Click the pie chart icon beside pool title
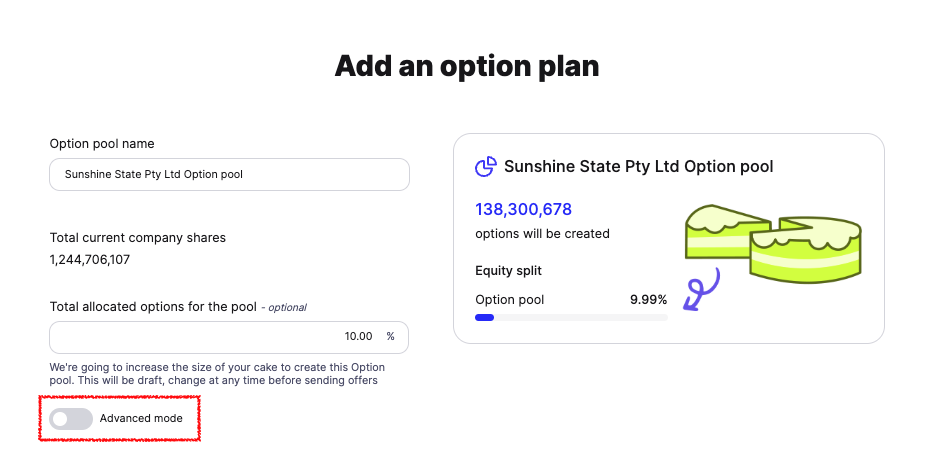Screen dimensions: 929x468 [486, 166]
